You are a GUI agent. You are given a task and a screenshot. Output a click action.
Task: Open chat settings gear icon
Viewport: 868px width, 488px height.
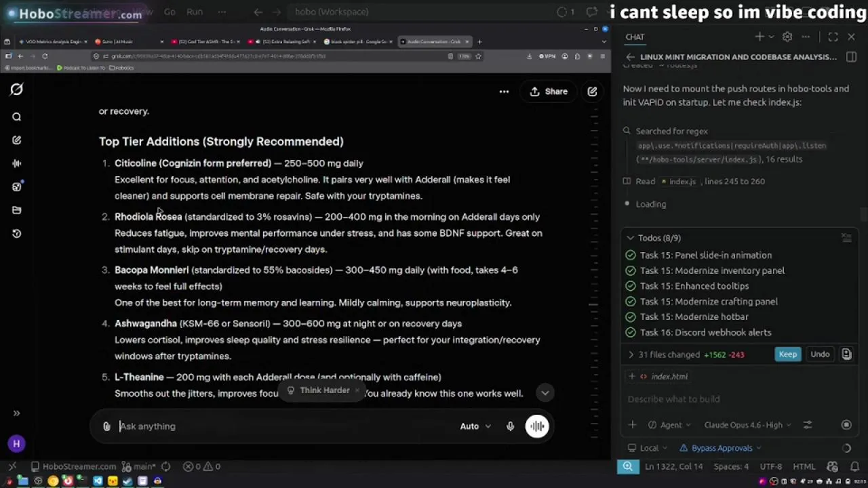tap(787, 37)
